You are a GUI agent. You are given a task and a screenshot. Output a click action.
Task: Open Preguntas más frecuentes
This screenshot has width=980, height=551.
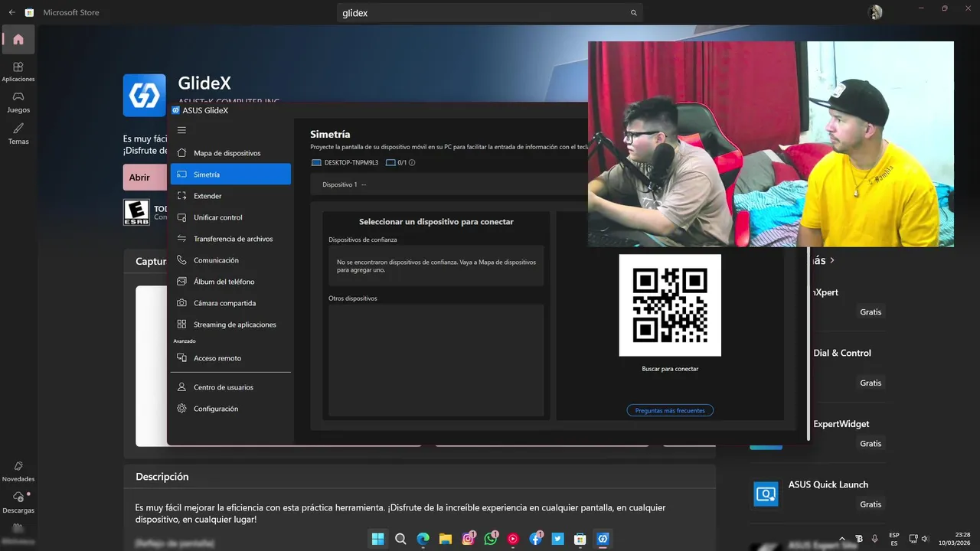(x=670, y=411)
